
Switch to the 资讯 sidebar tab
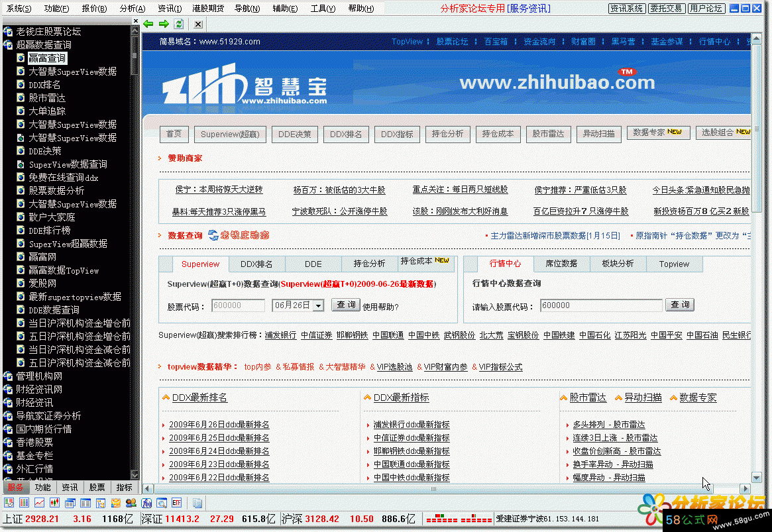70,487
